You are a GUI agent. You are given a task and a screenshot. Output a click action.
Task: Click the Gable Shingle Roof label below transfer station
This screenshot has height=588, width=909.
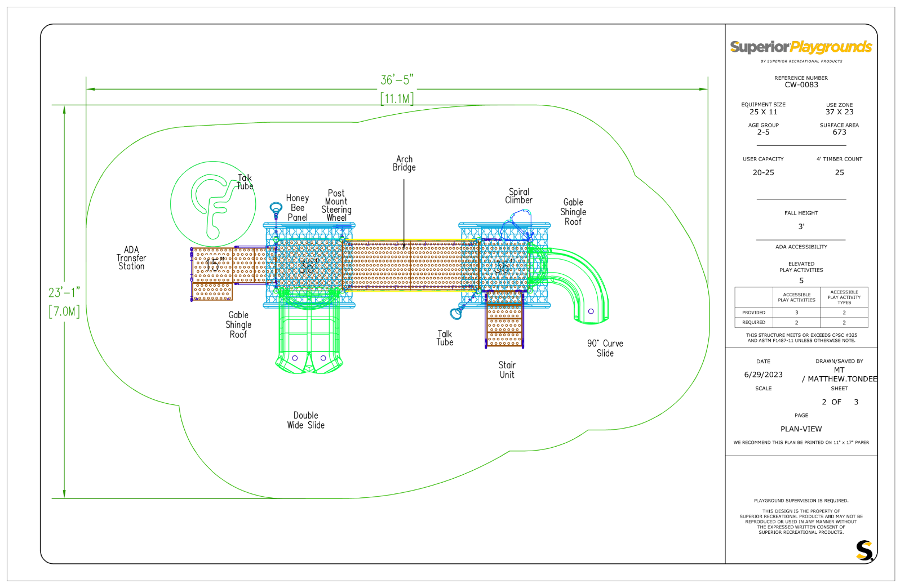(x=238, y=324)
